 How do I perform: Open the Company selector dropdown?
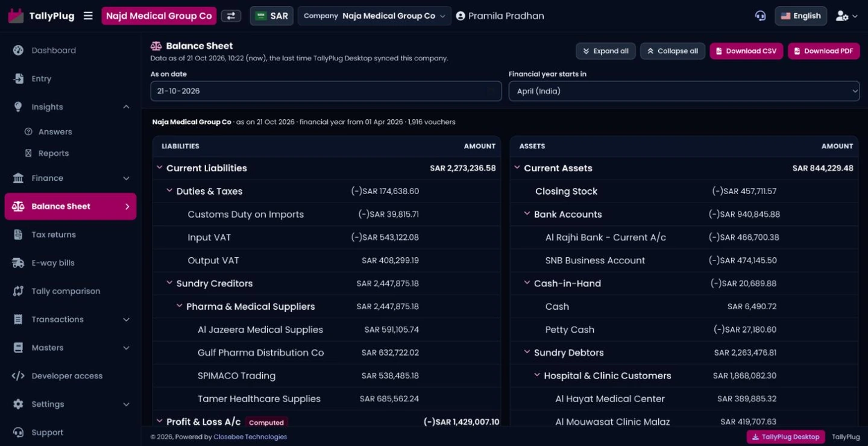(x=374, y=16)
